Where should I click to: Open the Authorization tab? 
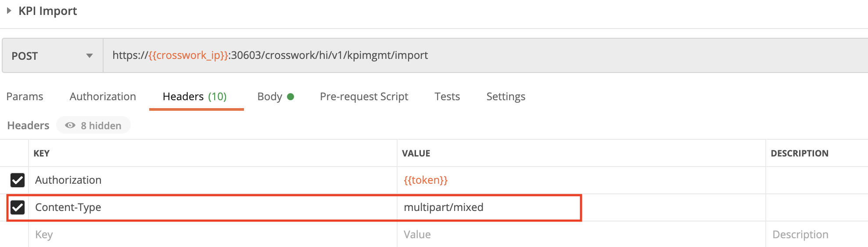click(x=103, y=96)
